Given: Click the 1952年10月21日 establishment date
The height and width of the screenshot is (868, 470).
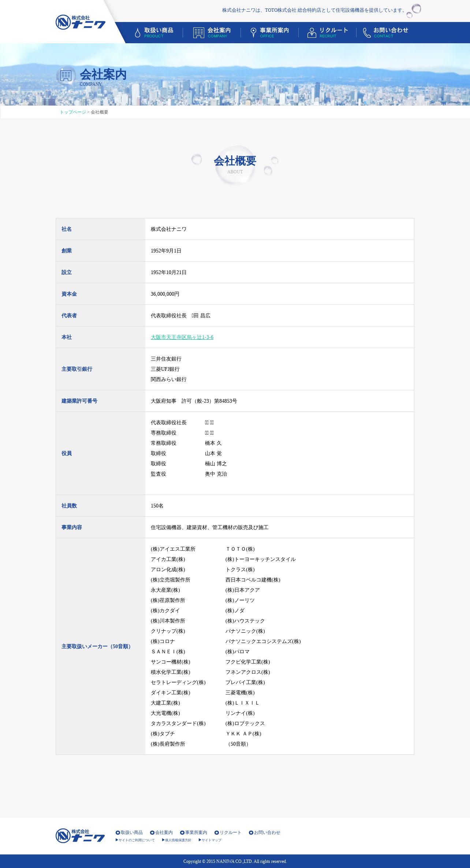Looking at the screenshot, I should click(169, 273).
